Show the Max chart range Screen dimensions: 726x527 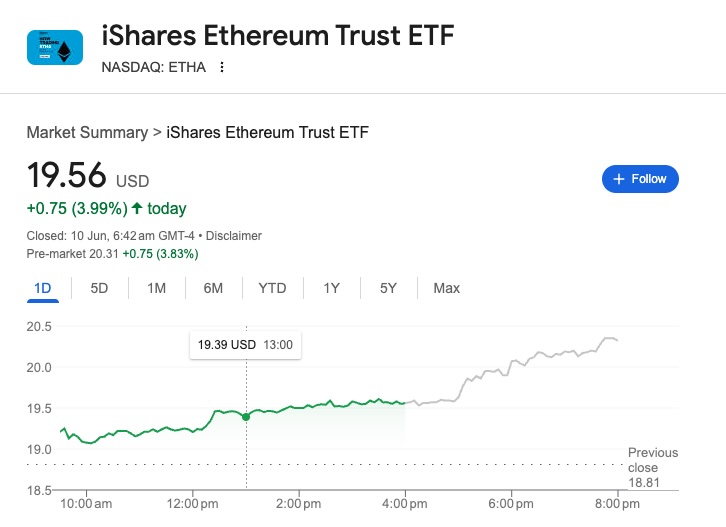[x=446, y=288]
